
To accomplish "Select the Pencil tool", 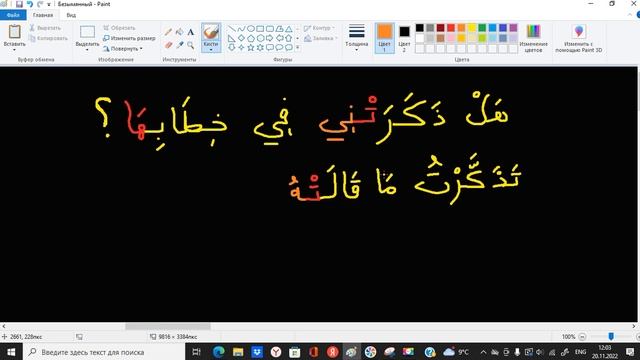I will 168,32.
